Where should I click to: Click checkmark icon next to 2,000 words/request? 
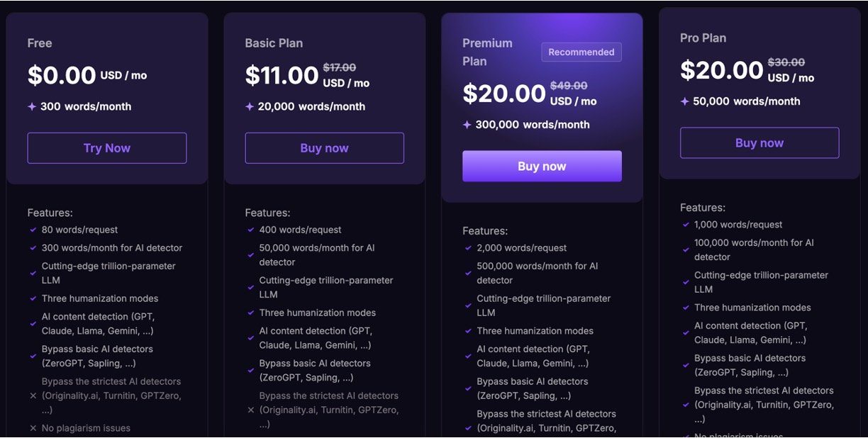coord(468,248)
